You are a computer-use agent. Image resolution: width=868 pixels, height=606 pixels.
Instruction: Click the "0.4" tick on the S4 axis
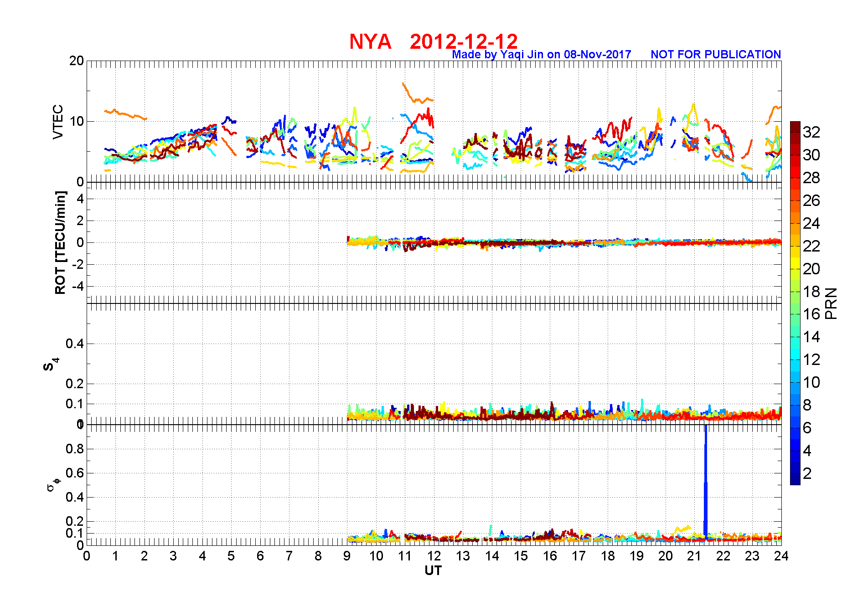[75, 344]
